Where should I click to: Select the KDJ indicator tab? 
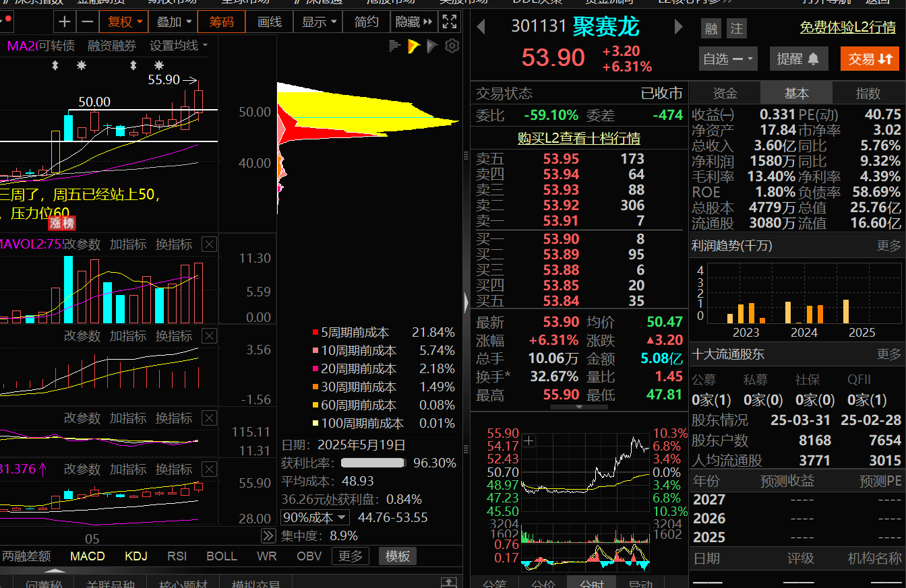136,556
